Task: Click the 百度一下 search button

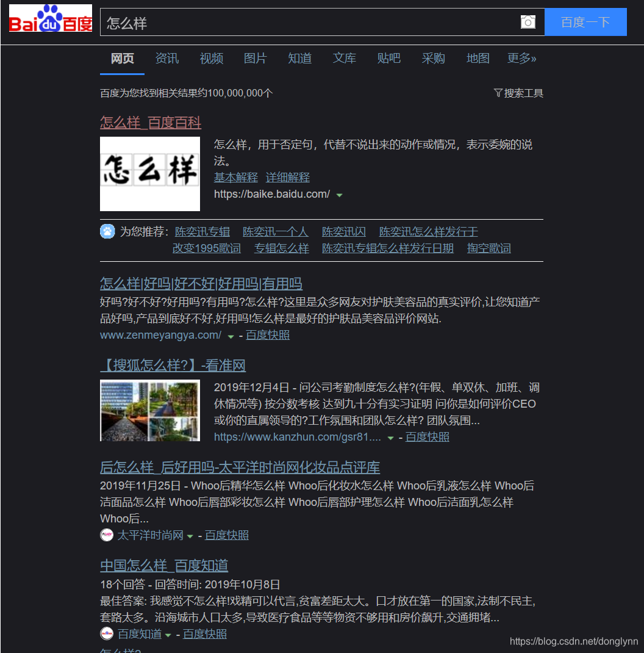Action: (x=585, y=22)
